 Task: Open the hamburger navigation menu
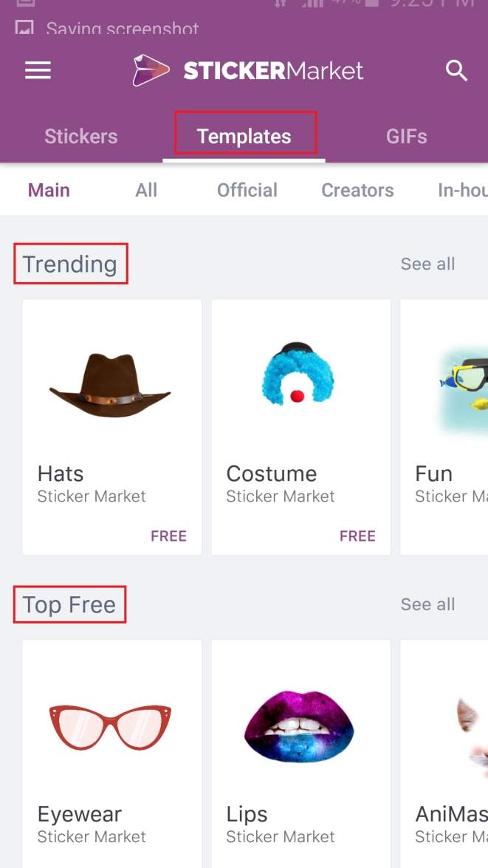click(38, 71)
